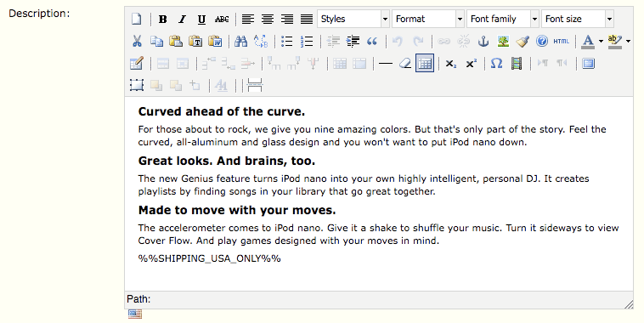Toggle Italic formatting
This screenshot has width=644, height=323.
[183, 19]
